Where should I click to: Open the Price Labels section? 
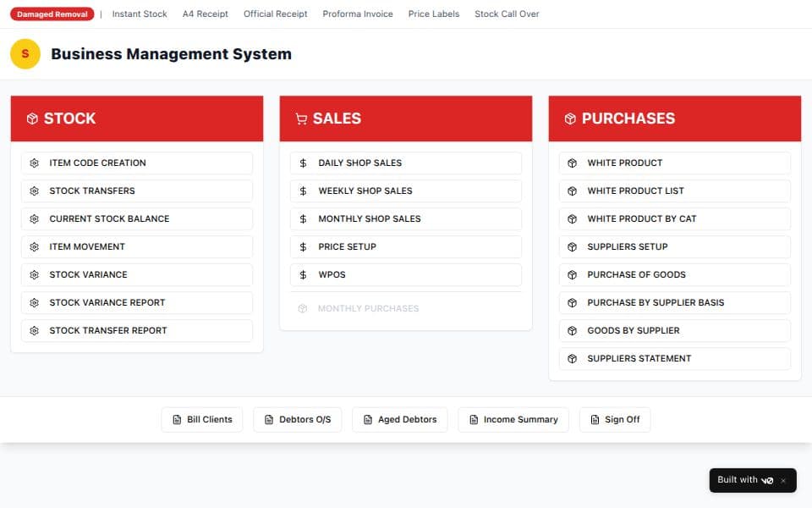(x=434, y=14)
